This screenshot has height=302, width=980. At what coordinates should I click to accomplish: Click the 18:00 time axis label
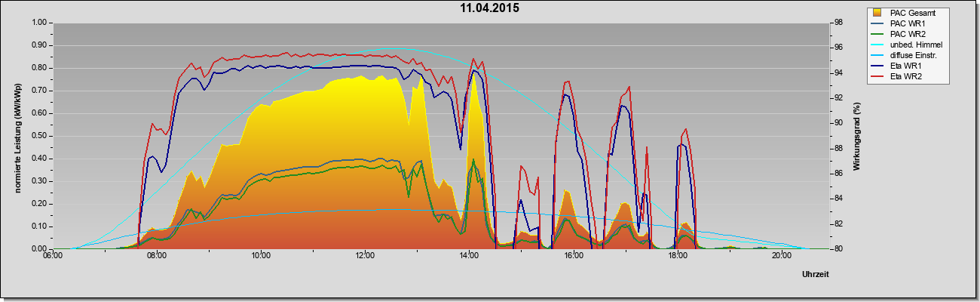(677, 256)
